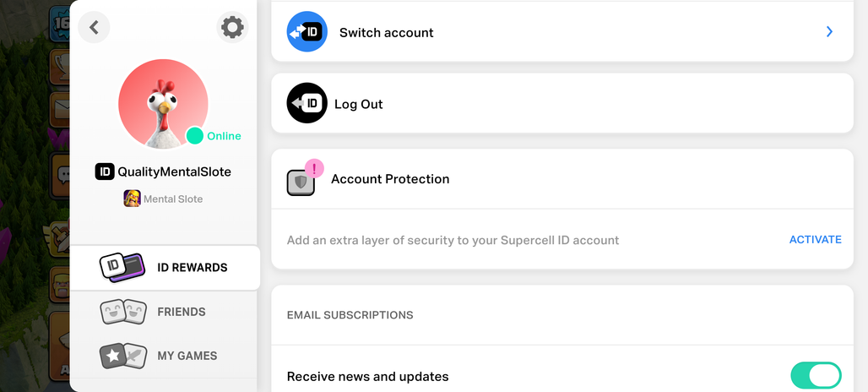Screen dimensions: 868x392
Task: Click the Friends smiley faces icon
Action: tap(123, 312)
